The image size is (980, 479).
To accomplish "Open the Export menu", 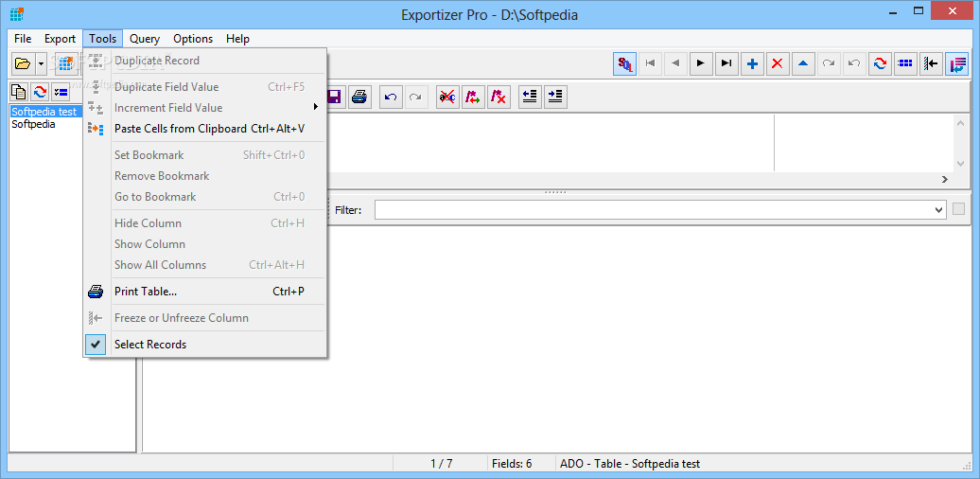I will click(60, 39).
